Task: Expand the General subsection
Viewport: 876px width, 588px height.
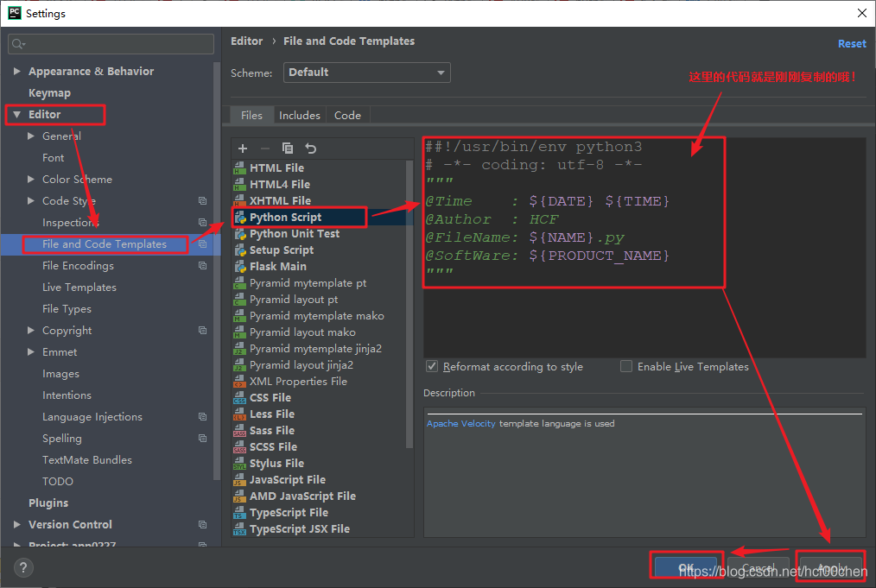Action: click(31, 136)
